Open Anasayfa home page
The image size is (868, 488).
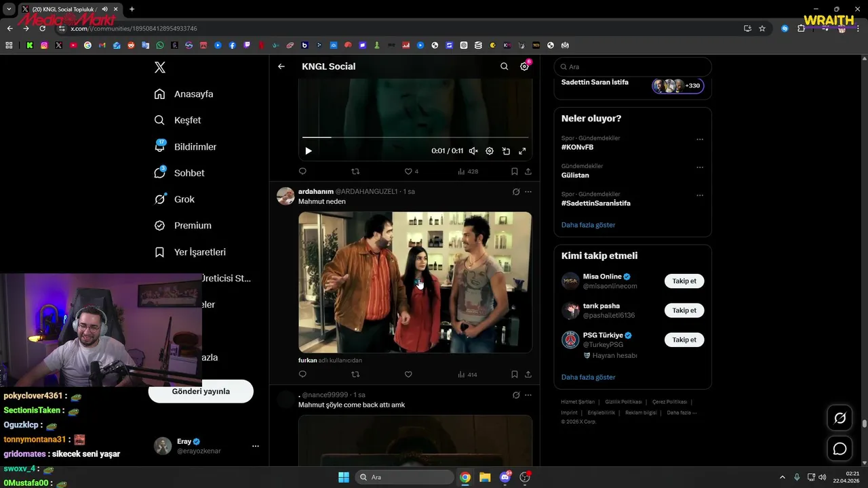[x=184, y=94]
